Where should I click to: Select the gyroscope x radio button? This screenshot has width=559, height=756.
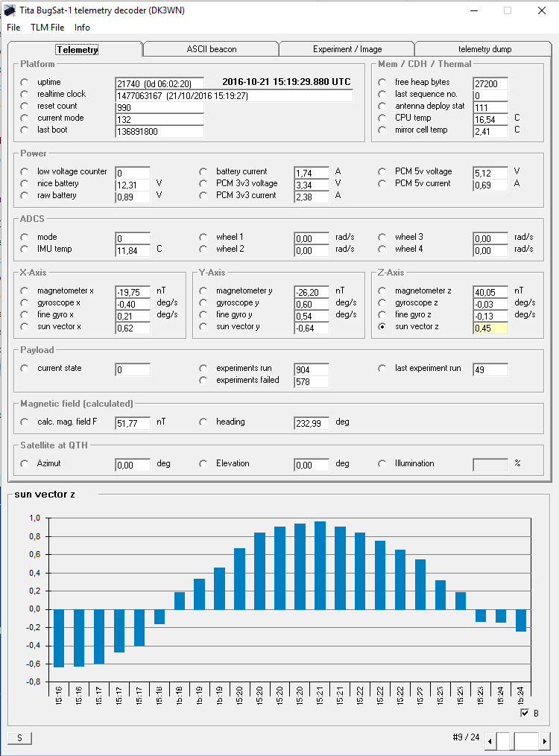pos(25,303)
